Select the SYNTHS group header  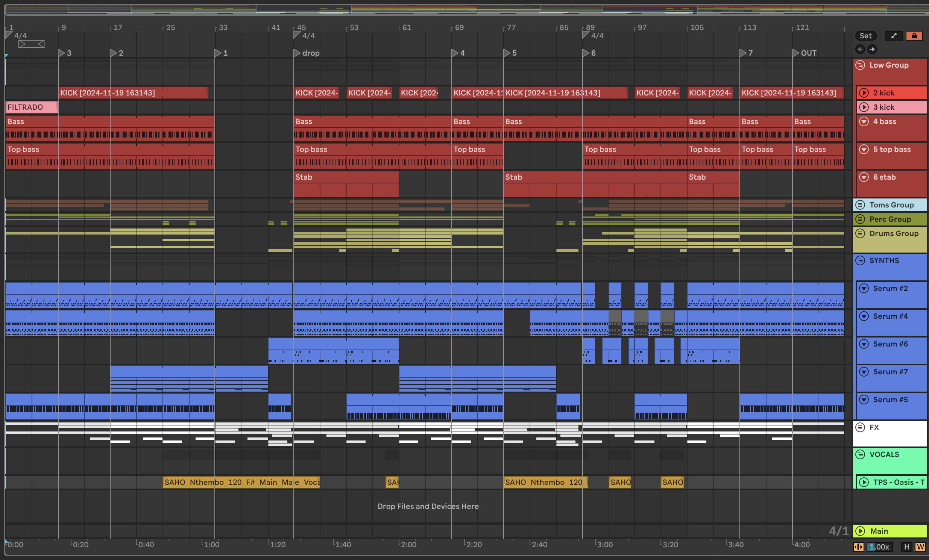pos(884,261)
